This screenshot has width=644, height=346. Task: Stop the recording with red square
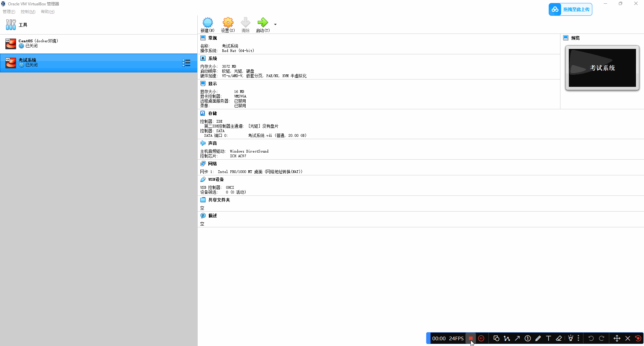[x=471, y=338]
